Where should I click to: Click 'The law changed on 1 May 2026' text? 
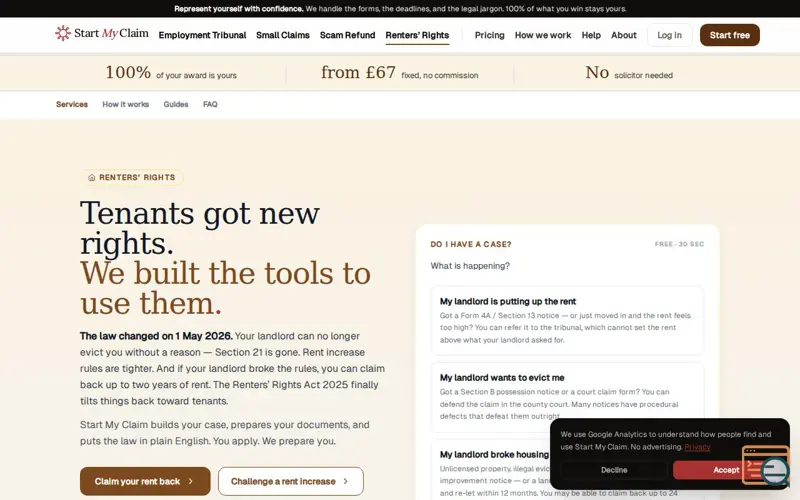click(156, 336)
